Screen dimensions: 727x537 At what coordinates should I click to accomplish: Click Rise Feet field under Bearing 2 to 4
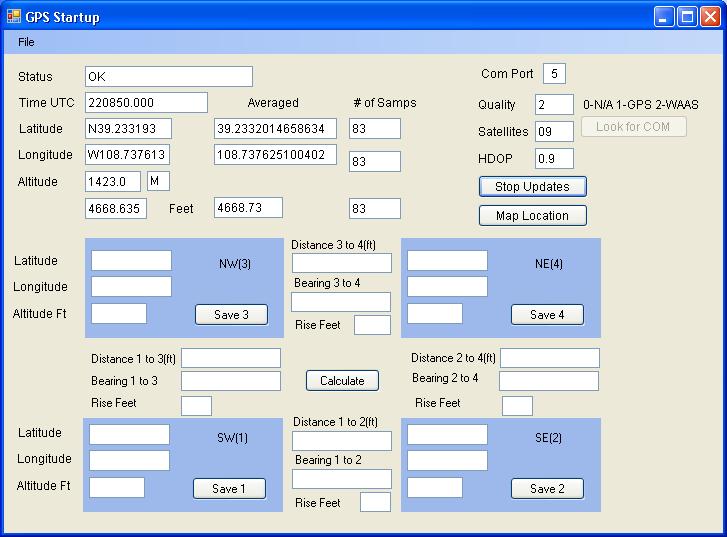(517, 406)
